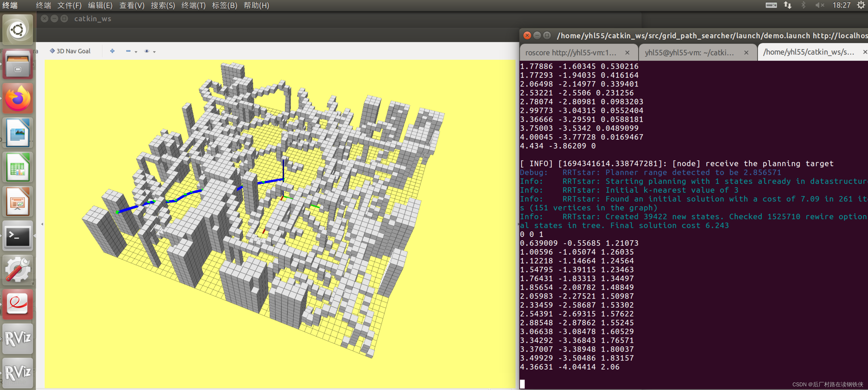Click the '1.77886 -1.60345 0.530216' line
Screen dimensions: 868x390
pyautogui.click(x=579, y=67)
